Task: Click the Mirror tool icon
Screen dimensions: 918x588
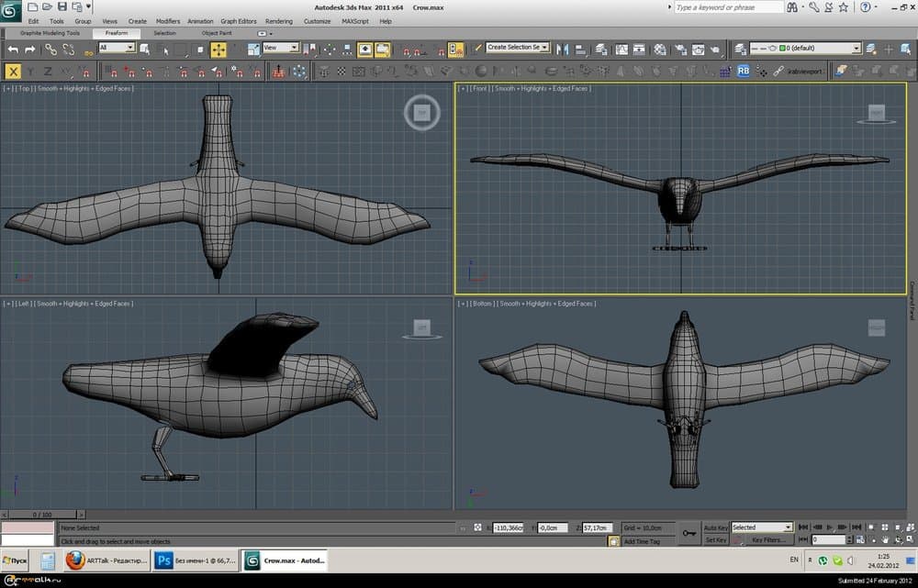Action: (x=564, y=49)
